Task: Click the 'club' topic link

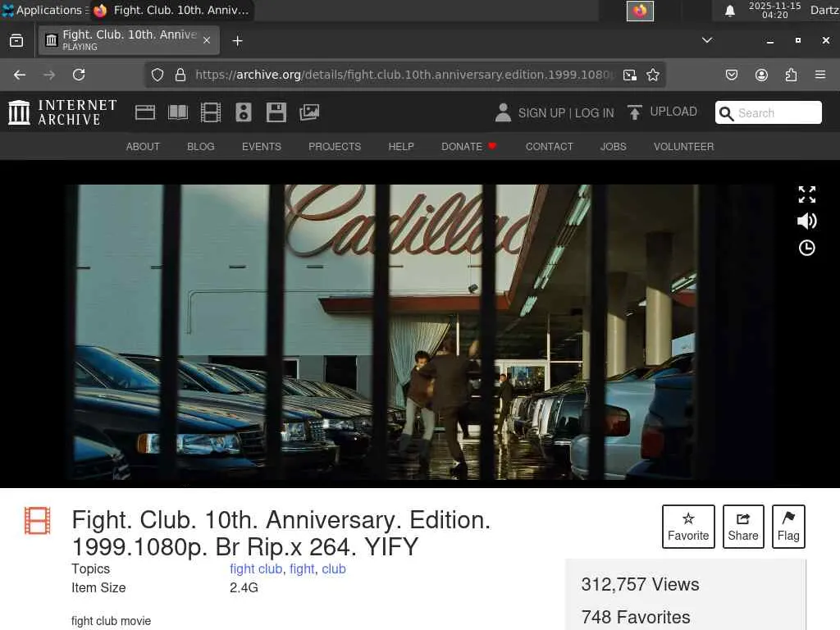Action: [334, 569]
